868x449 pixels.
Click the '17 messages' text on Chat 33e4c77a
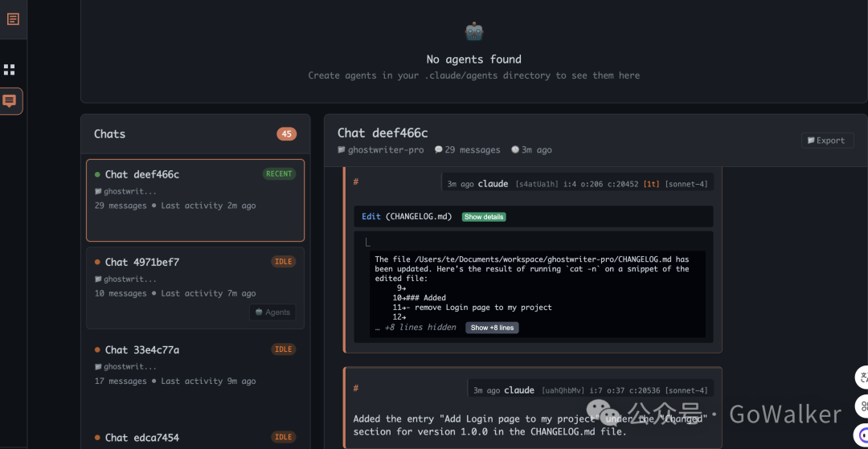(x=121, y=381)
